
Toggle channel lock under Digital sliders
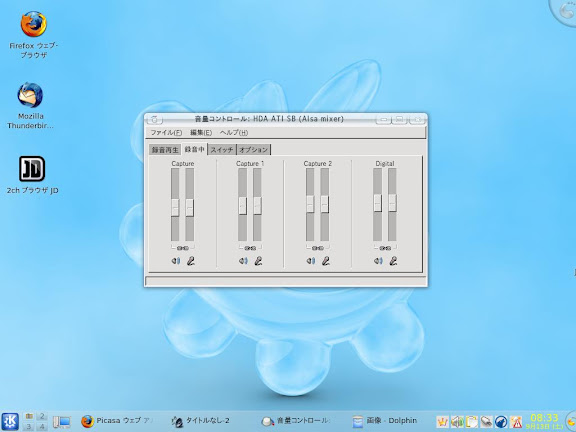(x=385, y=248)
